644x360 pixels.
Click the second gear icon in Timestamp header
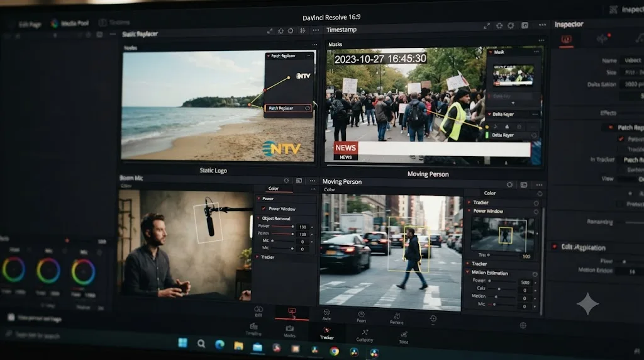511,25
